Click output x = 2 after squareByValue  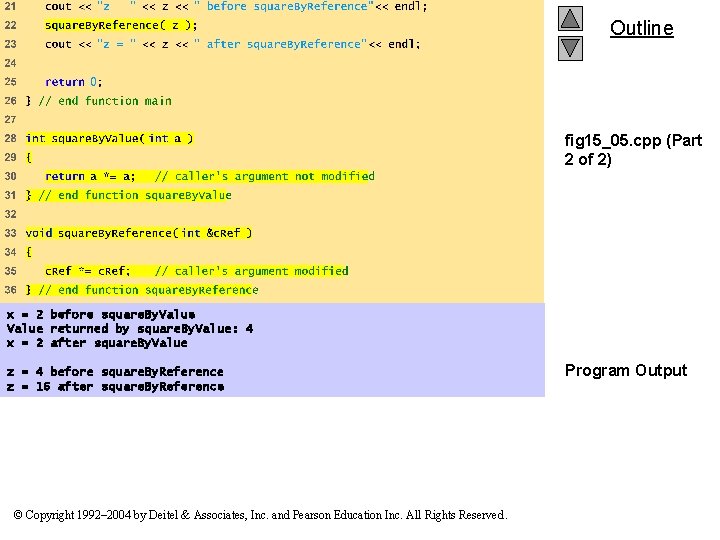pos(97,343)
